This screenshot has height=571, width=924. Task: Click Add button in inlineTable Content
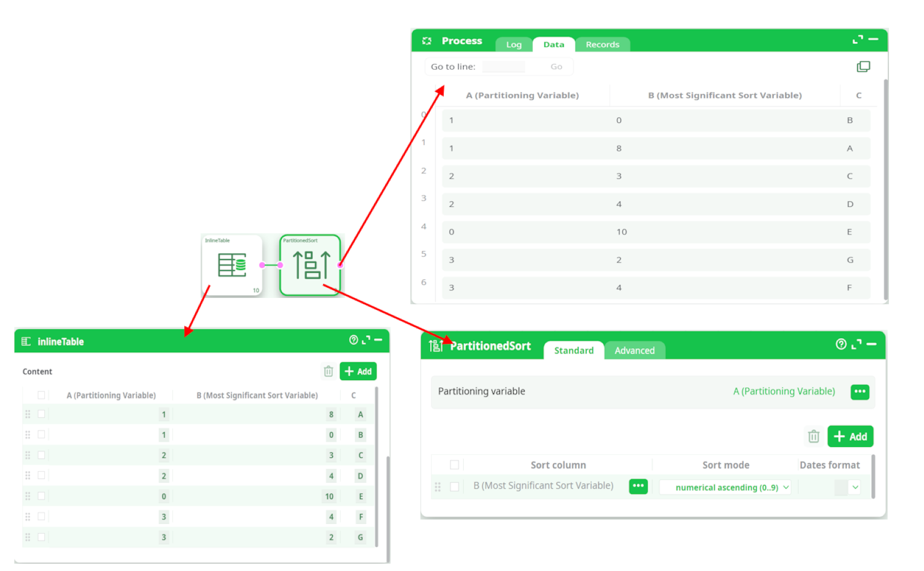pyautogui.click(x=358, y=372)
